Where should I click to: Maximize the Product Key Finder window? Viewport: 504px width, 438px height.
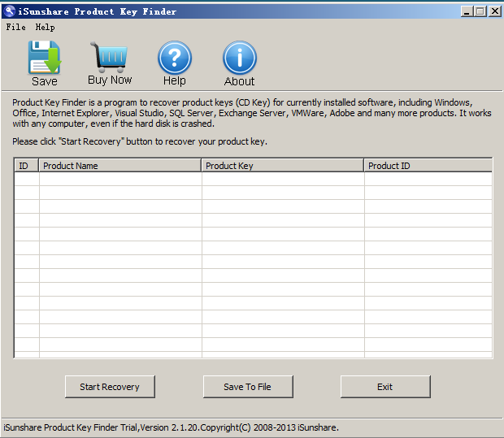(x=480, y=11)
